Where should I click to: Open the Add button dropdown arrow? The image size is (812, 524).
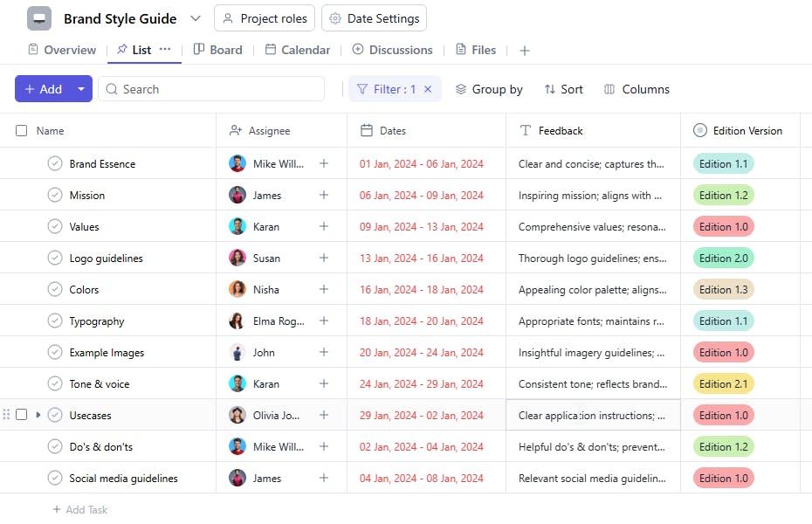click(81, 89)
